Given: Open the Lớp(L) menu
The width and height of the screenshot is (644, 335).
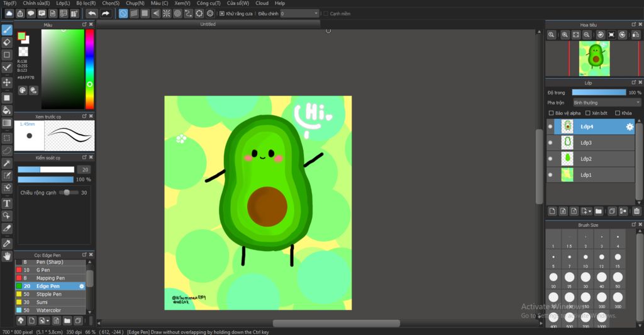Looking at the screenshot, I should [64, 3].
